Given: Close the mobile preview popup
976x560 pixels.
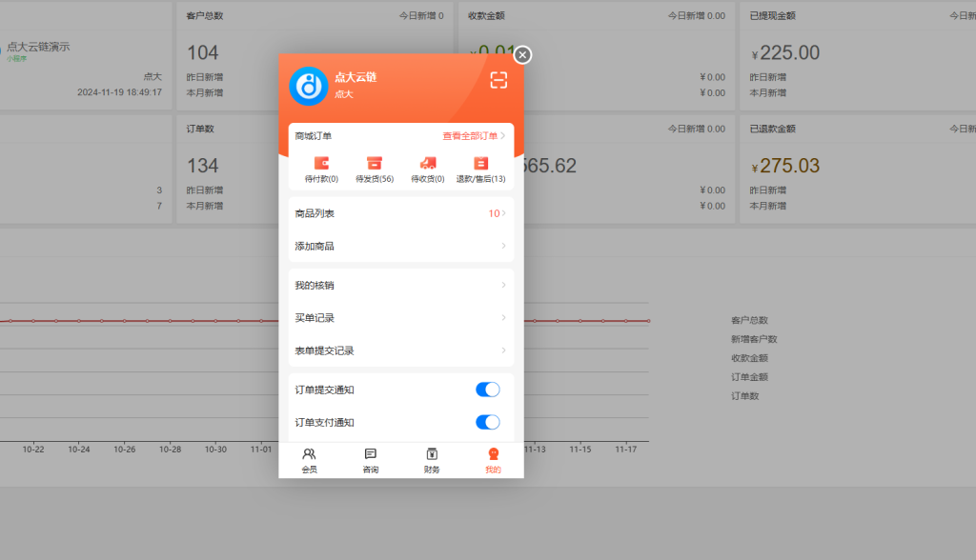Looking at the screenshot, I should click(522, 54).
